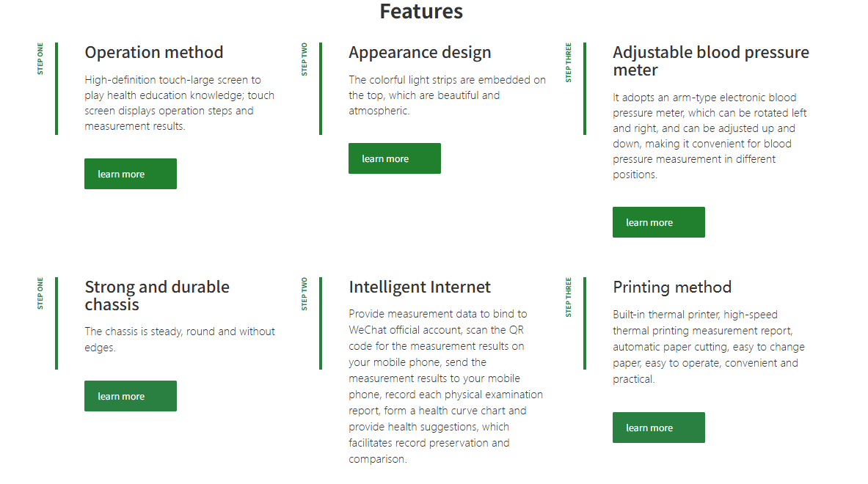This screenshot has height=484, width=868.
Task: Click the STEP TWO label beside Appearance design
Action: coord(304,59)
